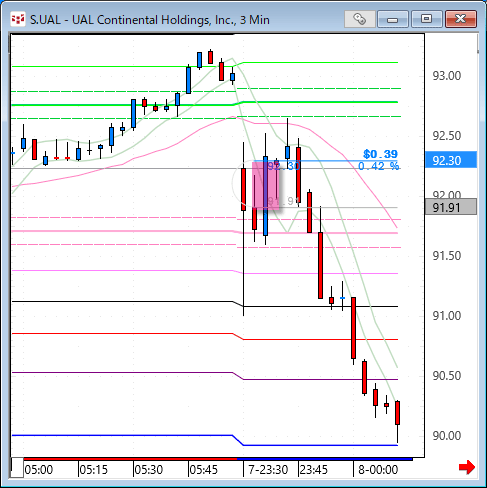The width and height of the screenshot is (487, 488).
Task: Click the 05:30 time axis label
Action: click(x=149, y=470)
